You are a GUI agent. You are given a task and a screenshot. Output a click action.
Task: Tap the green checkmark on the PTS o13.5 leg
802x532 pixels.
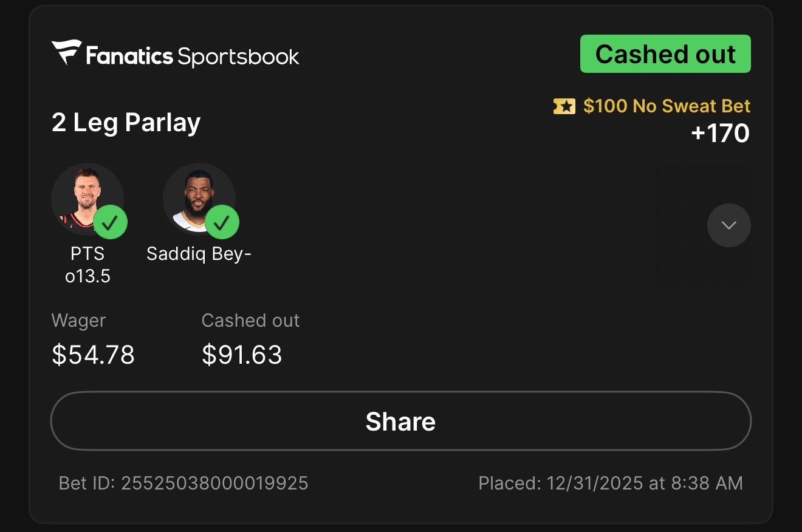pyautogui.click(x=110, y=222)
